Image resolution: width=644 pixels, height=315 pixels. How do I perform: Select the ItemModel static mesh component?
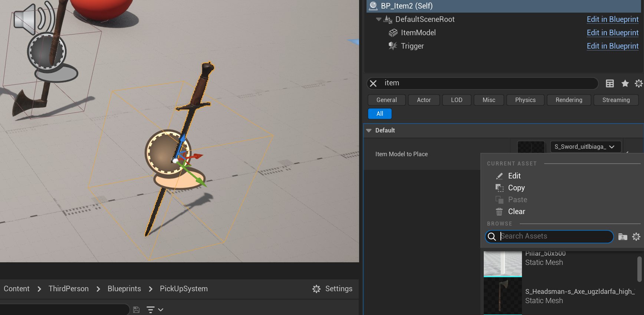point(418,33)
